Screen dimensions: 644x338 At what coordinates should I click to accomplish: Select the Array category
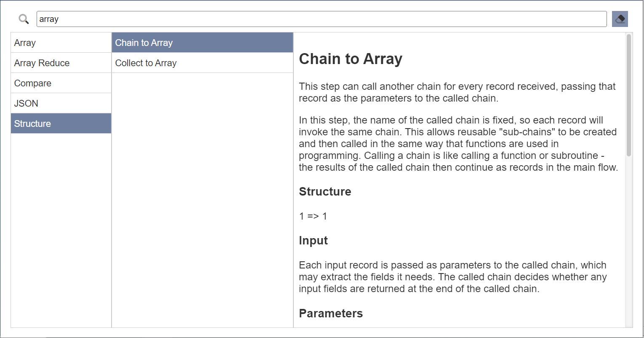click(x=61, y=43)
